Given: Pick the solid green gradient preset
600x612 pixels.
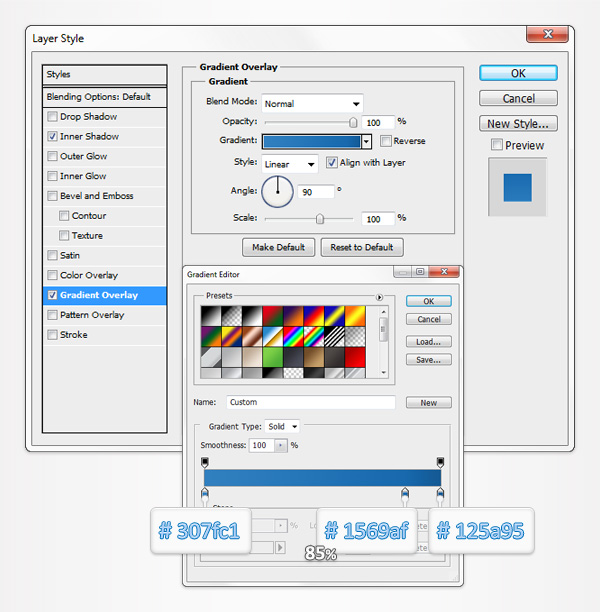Looking at the screenshot, I should coord(273,357).
